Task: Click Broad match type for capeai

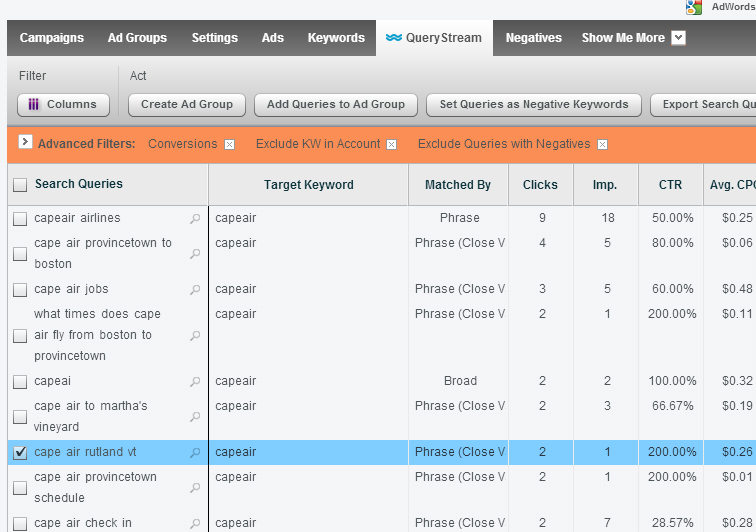Action: [x=460, y=381]
